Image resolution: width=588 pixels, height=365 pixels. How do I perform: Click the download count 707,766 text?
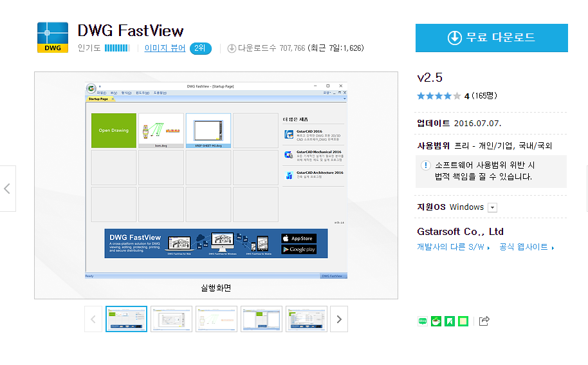coord(292,48)
